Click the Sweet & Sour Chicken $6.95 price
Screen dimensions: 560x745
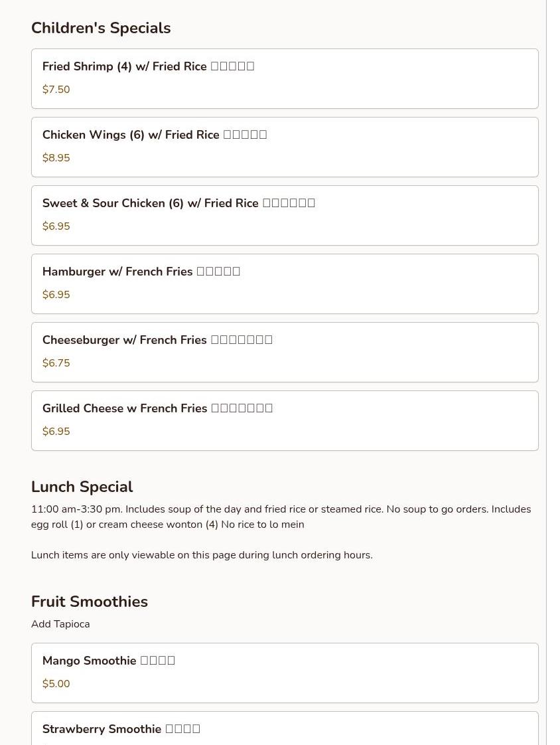click(x=56, y=226)
